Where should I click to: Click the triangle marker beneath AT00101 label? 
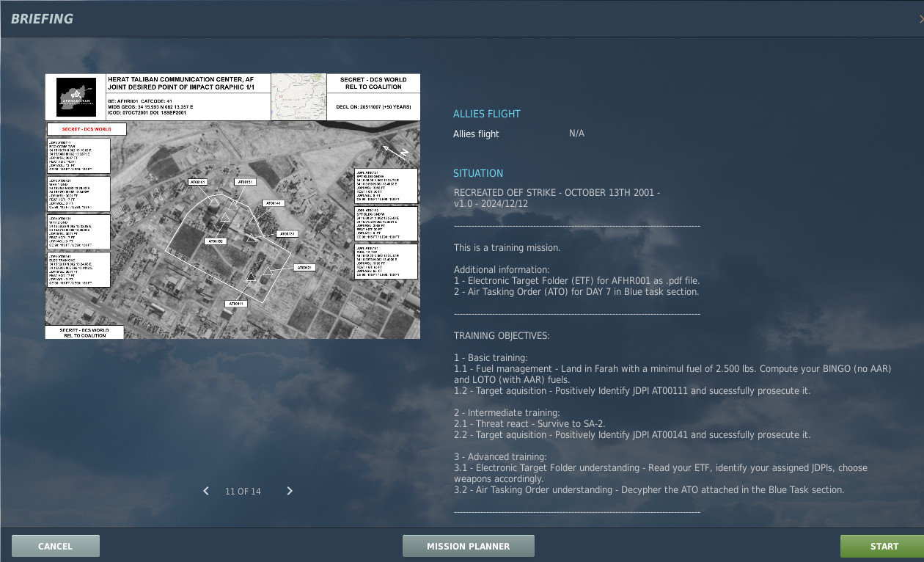click(214, 200)
